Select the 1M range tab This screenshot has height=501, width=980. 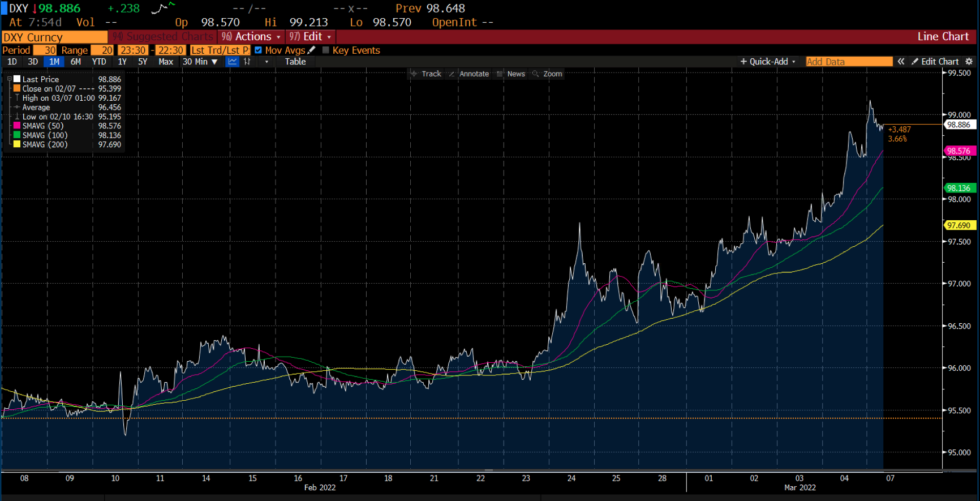(54, 62)
